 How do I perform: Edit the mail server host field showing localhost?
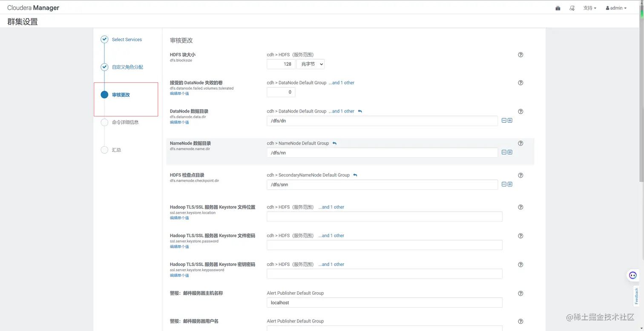(x=385, y=302)
